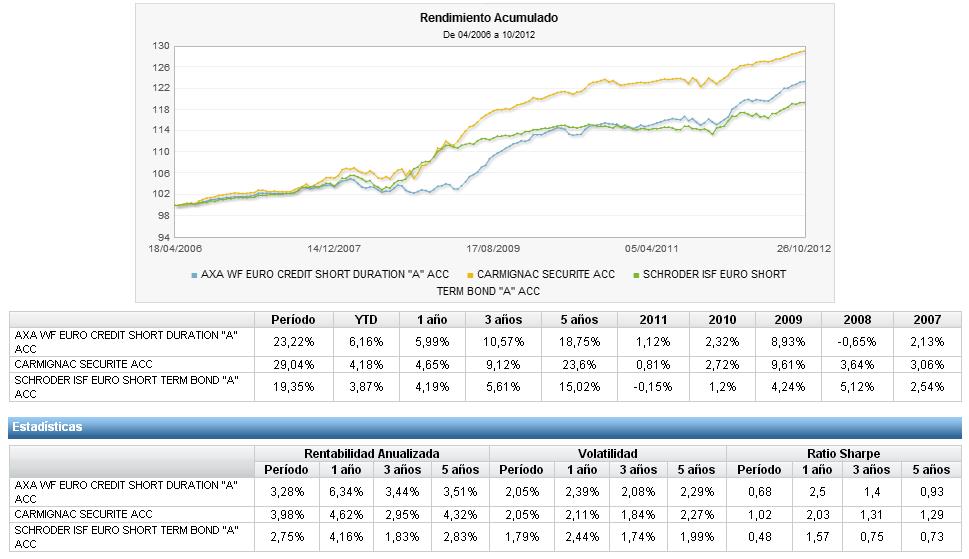Open CARMIGNAC SECURITE ACC row in returns table
The height and width of the screenshot is (559, 969).
[82, 364]
